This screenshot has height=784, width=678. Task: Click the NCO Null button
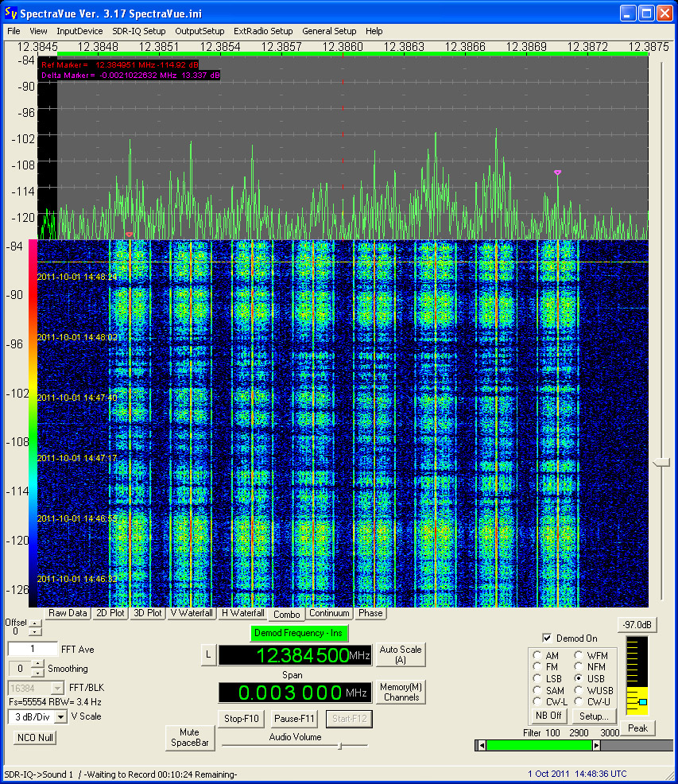[35, 738]
